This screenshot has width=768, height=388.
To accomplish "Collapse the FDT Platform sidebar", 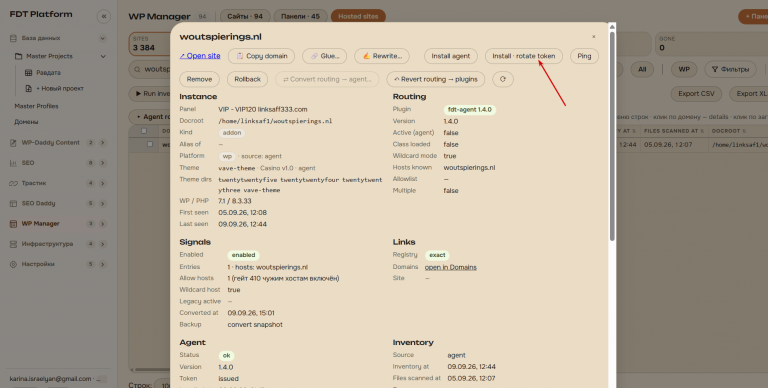I will (x=104, y=16).
